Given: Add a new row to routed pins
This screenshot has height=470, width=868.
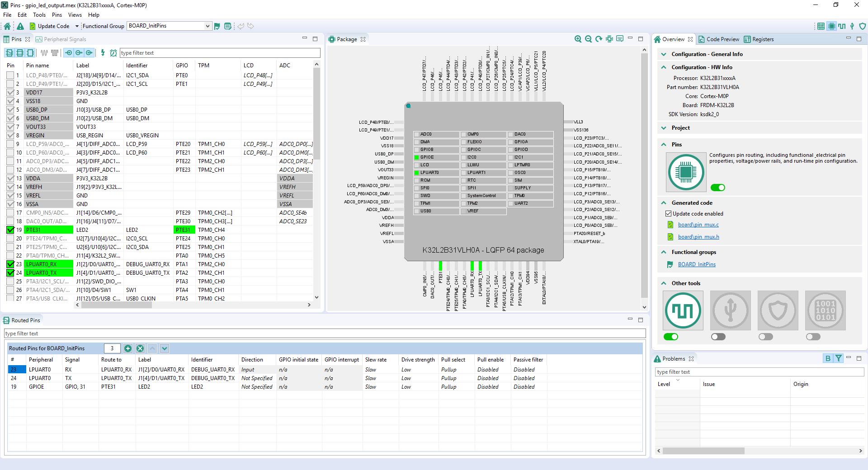Looking at the screenshot, I should click(x=128, y=348).
